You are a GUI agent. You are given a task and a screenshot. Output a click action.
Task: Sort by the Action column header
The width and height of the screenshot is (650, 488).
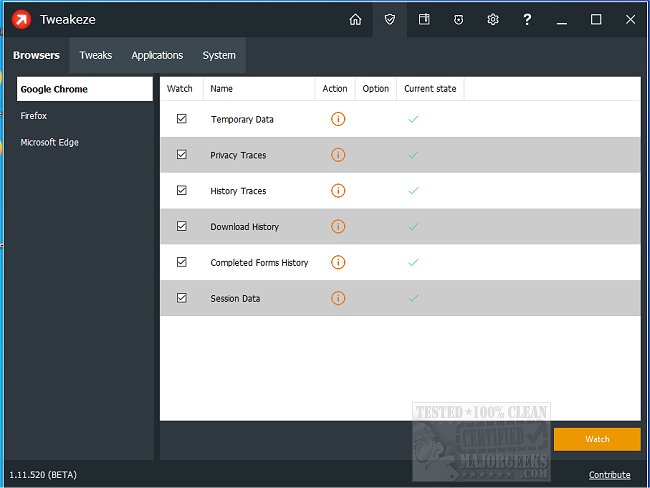point(335,89)
